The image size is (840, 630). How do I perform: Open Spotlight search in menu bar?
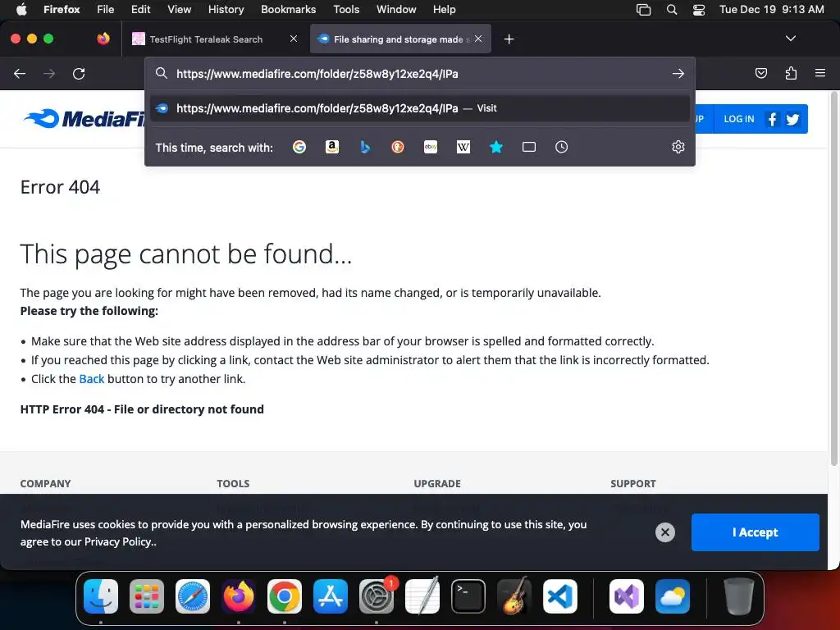(x=672, y=10)
